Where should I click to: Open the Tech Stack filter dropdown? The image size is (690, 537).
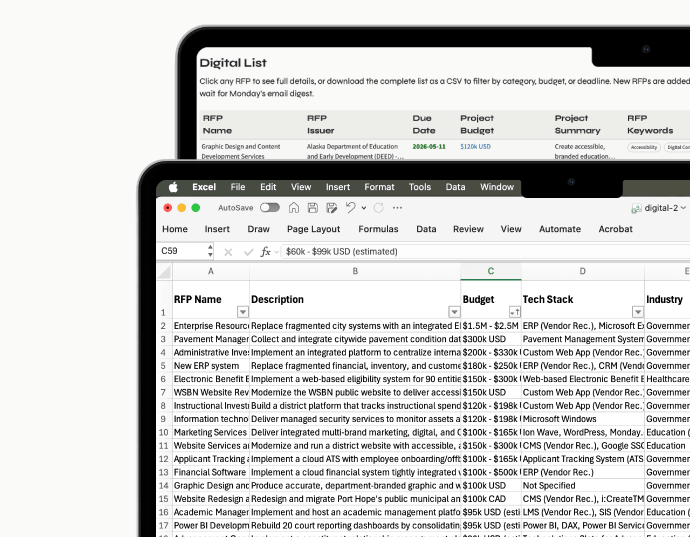[x=638, y=312]
